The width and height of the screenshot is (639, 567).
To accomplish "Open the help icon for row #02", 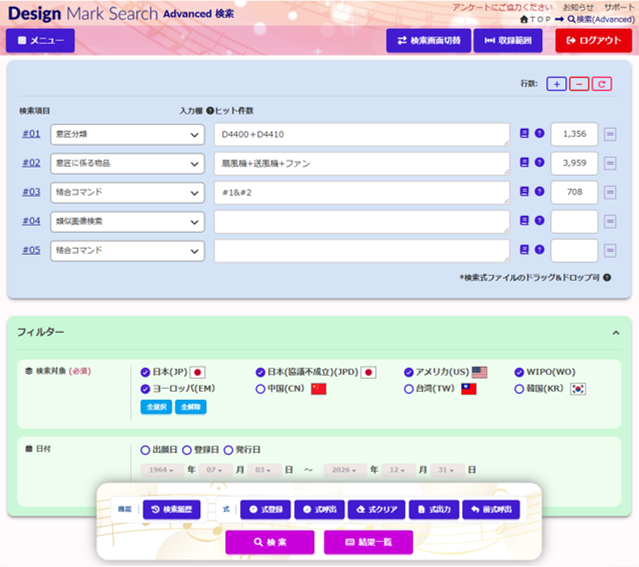I will point(540,162).
